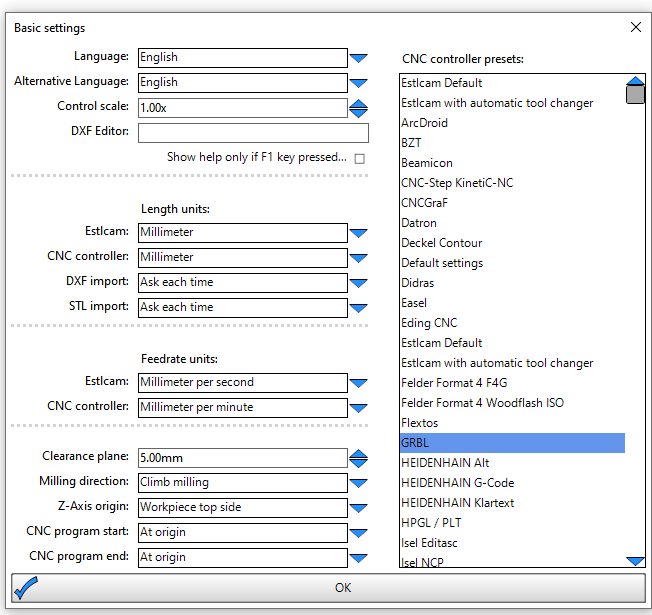652x615 pixels.
Task: Open Estlcam length units dropdown arrow
Action: coord(359,233)
